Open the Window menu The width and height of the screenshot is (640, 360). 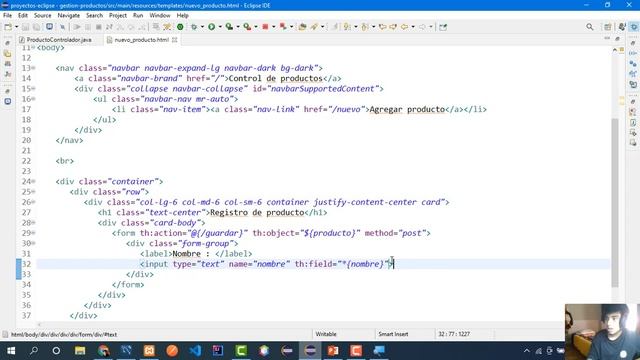click(160, 16)
